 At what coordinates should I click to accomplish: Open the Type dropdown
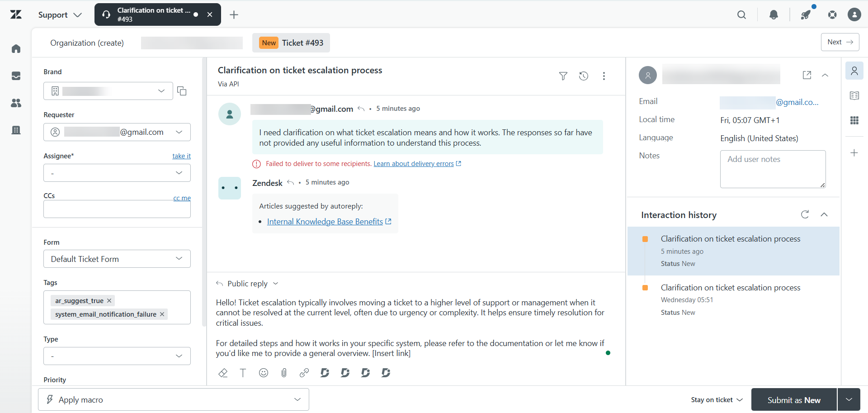[117, 356]
